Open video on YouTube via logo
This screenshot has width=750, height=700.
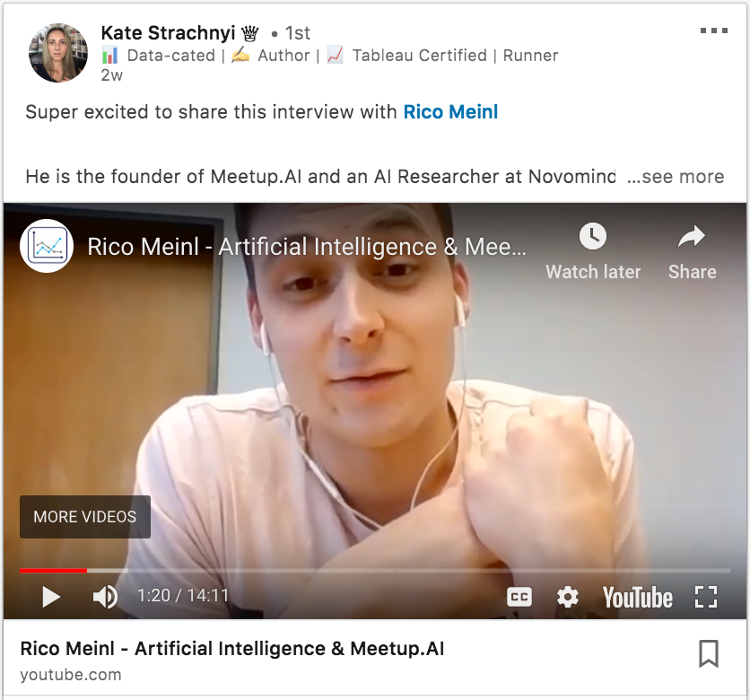638,597
